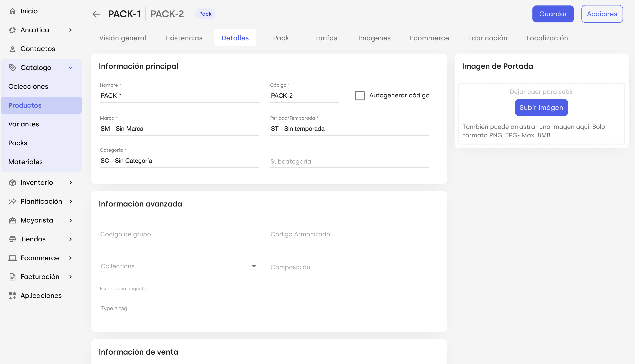This screenshot has height=364, width=635.
Task: Click the Facturación document icon
Action: pyautogui.click(x=12, y=277)
